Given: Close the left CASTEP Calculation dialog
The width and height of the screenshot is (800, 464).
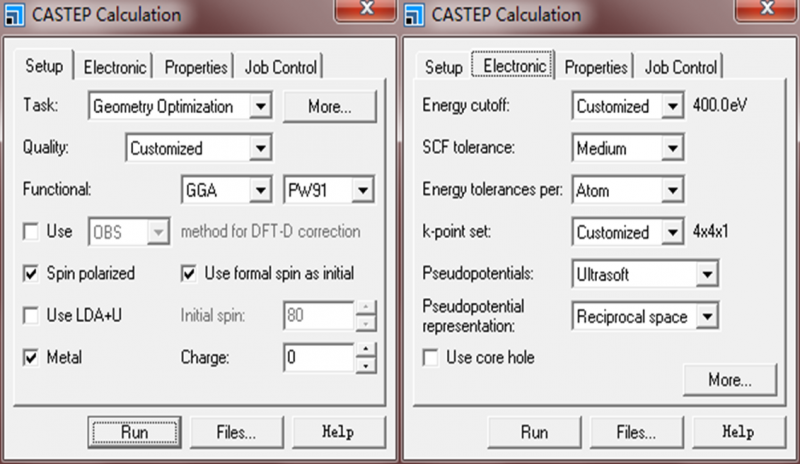Looking at the screenshot, I should [x=366, y=9].
